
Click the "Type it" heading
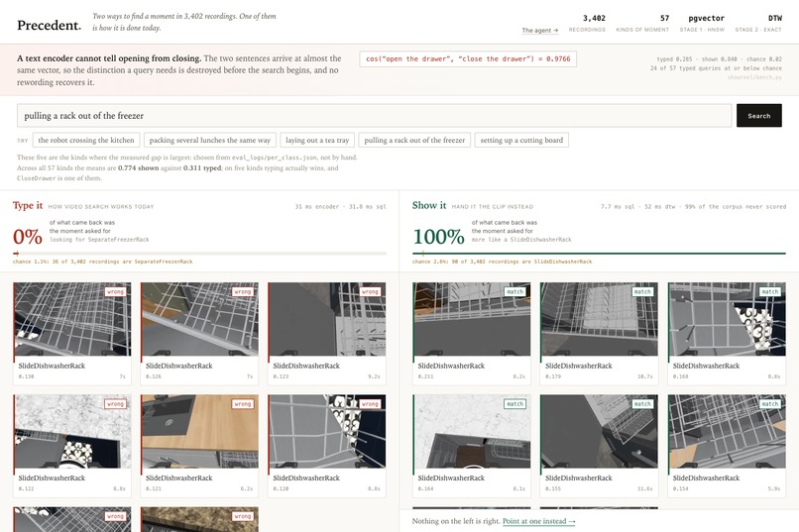[28, 205]
